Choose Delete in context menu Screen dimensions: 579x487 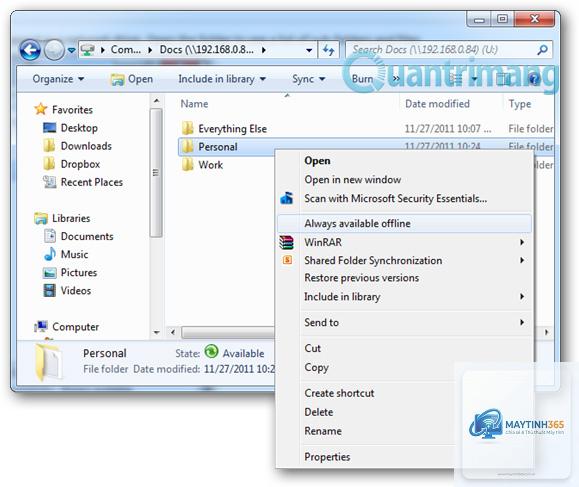(x=319, y=412)
